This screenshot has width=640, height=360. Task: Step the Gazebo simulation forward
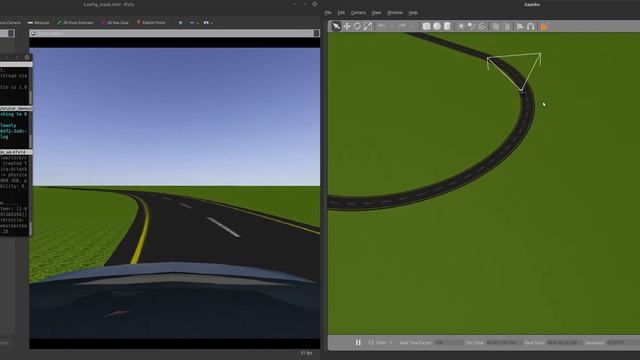coord(371,342)
